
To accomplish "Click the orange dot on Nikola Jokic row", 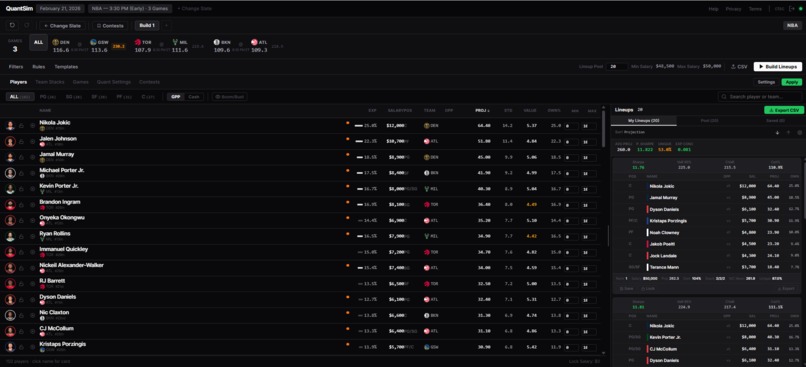I will tap(347, 123).
